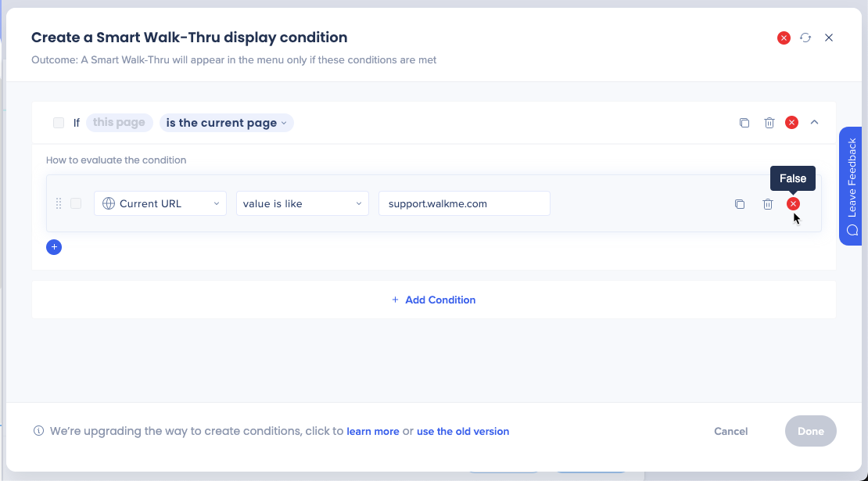Delete the Current URL rule with trash icon
Screen dimensions: 868x481
pos(768,203)
